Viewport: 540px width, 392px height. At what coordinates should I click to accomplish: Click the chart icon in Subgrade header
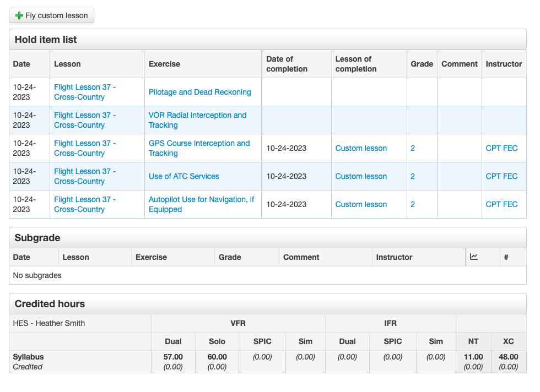pos(474,257)
